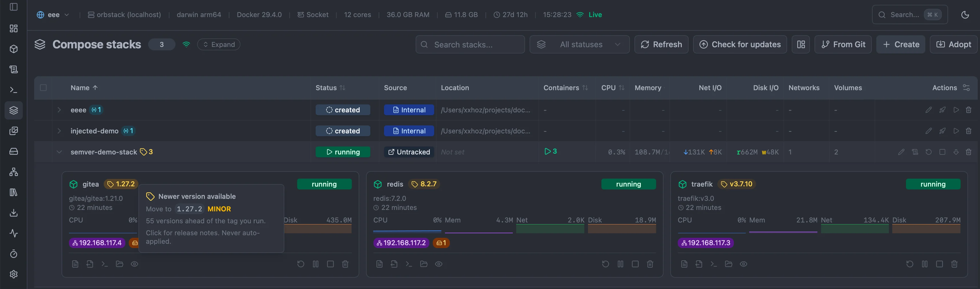Image resolution: width=980 pixels, height=289 pixels.
Task: Toggle the Expand stacks button
Action: [x=219, y=44]
